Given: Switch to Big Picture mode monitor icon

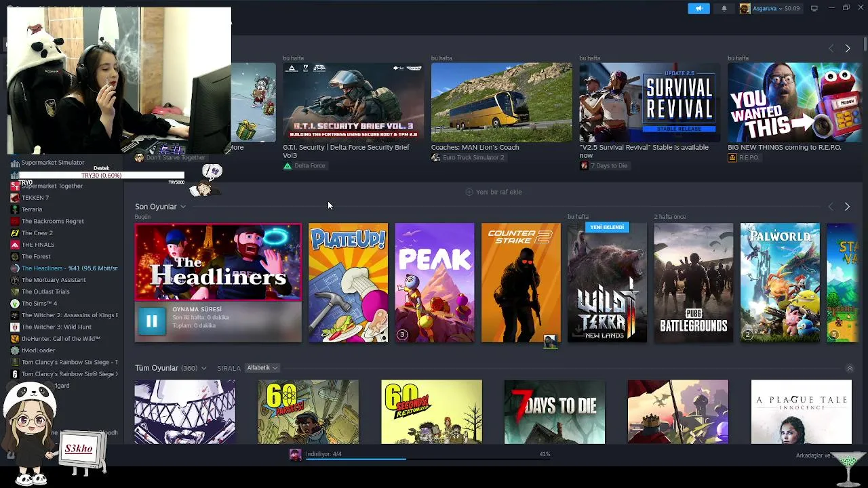Looking at the screenshot, I should (814, 8).
